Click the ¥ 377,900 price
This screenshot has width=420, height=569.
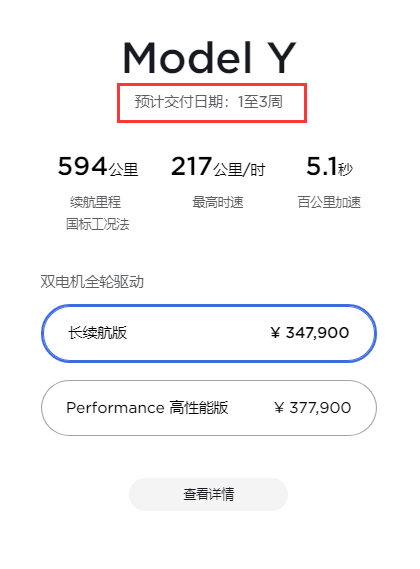click(x=313, y=408)
